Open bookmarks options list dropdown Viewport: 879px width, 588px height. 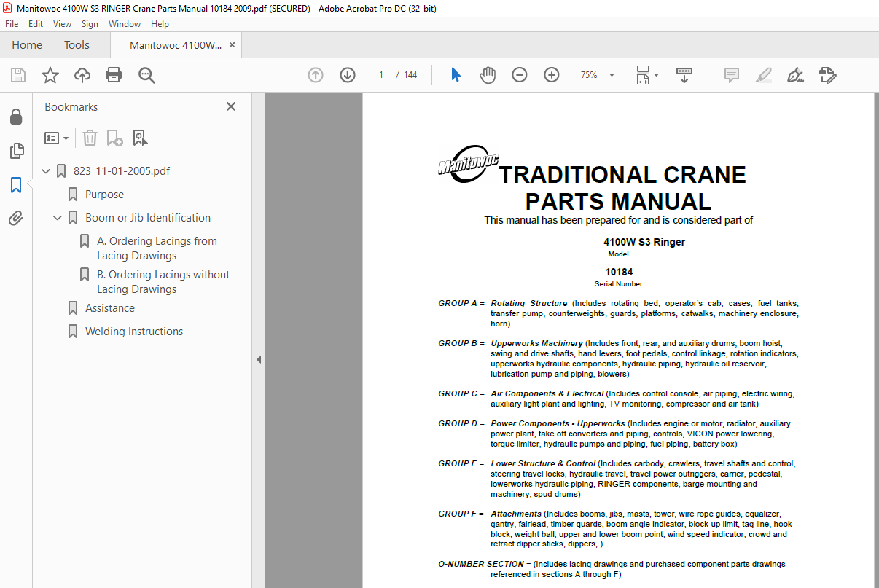(x=56, y=138)
